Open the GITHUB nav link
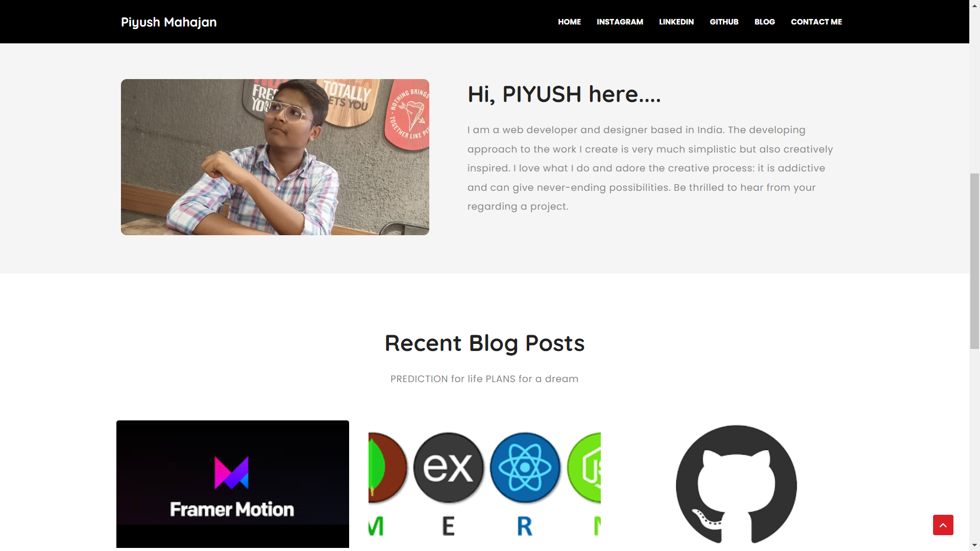Image resolution: width=980 pixels, height=551 pixels. point(724,22)
